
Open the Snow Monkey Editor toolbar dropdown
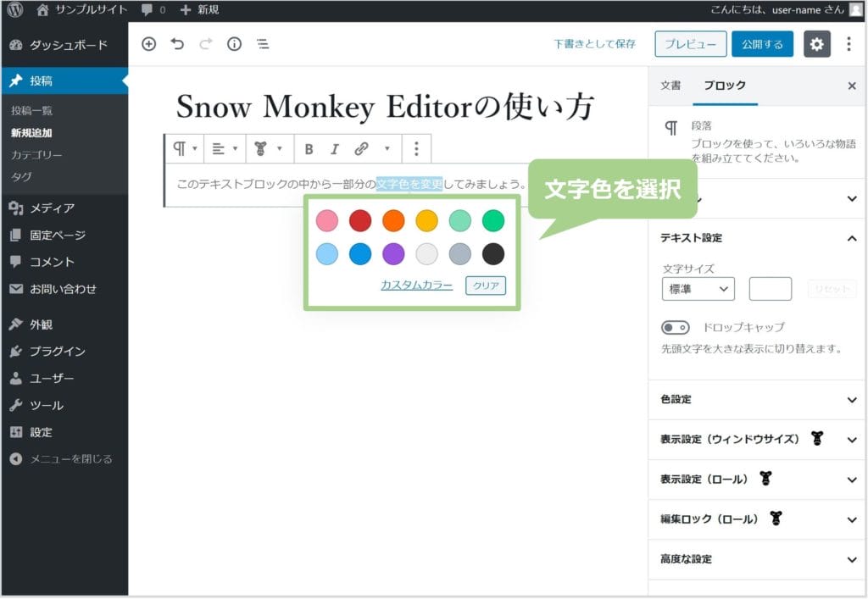pyautogui.click(x=268, y=148)
